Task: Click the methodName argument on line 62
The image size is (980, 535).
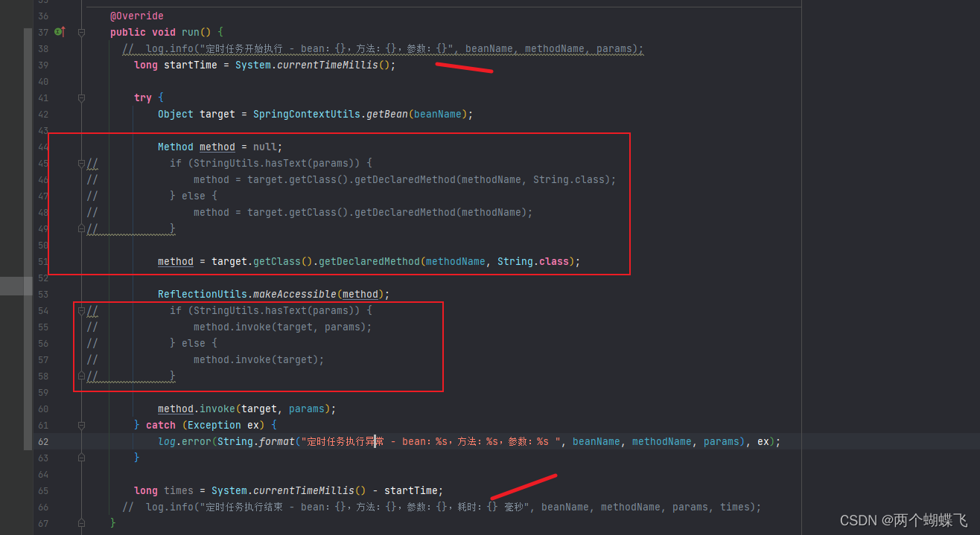Action: point(662,441)
